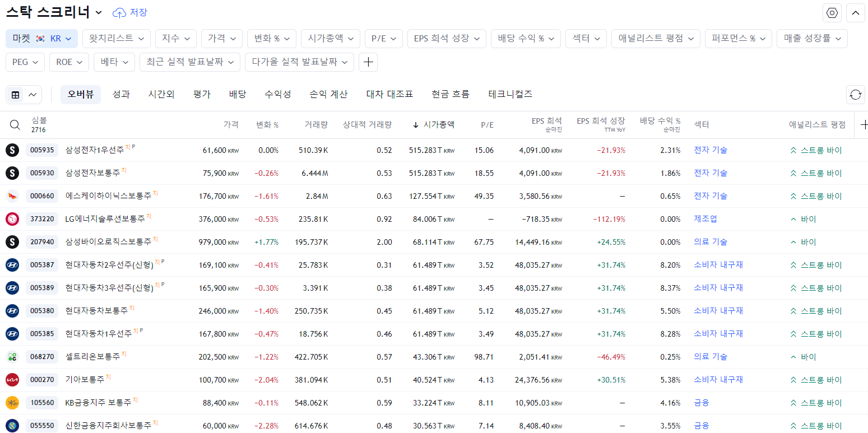
Task: Open ticker symbol 000660
Action: pos(42,196)
